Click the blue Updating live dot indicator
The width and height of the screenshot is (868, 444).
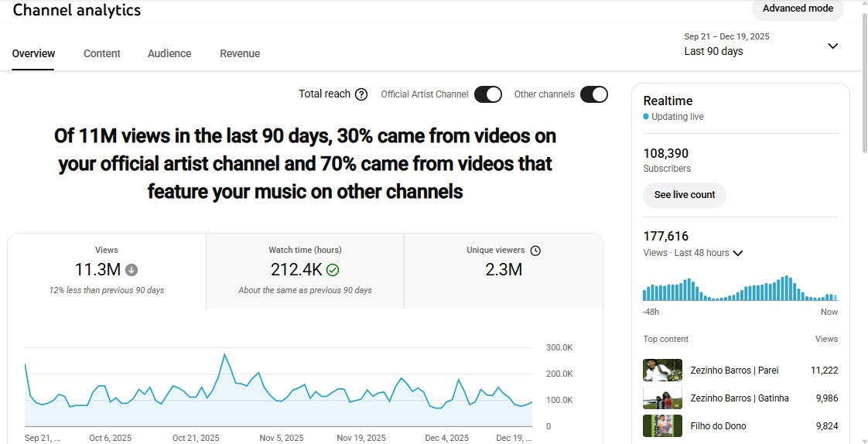click(x=646, y=117)
